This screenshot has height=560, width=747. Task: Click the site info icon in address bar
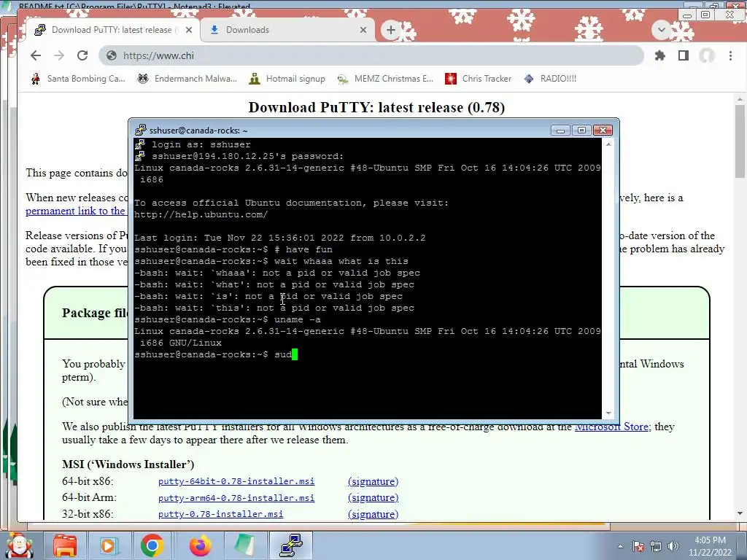coord(112,55)
